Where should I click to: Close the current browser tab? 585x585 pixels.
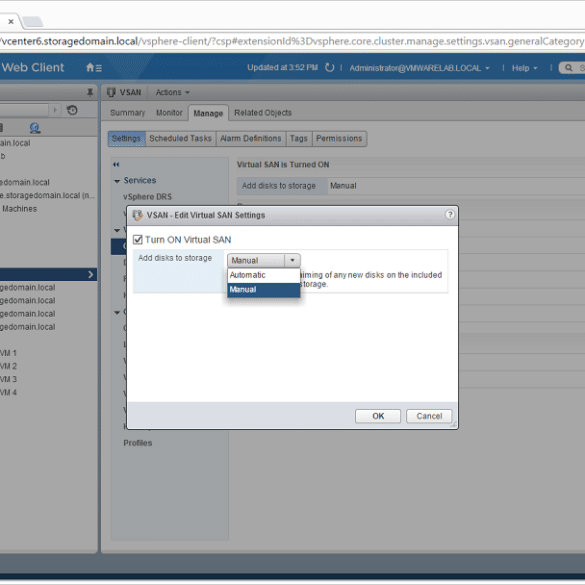[x=11, y=21]
